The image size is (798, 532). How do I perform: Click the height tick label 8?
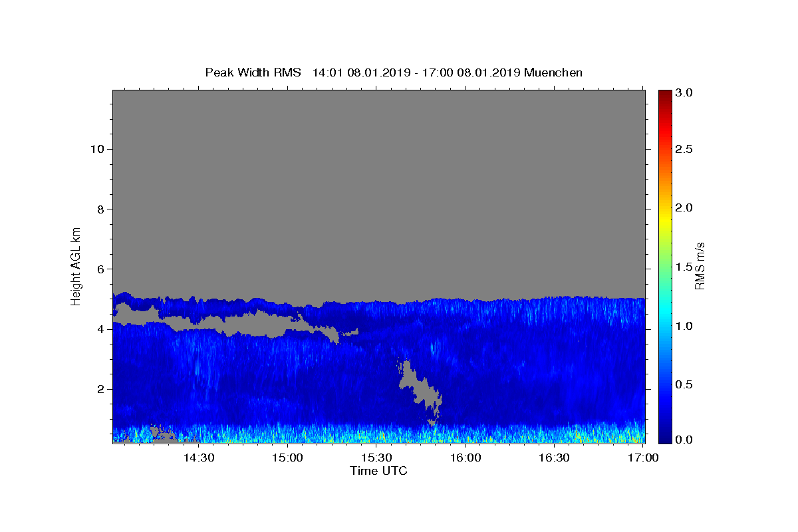[99, 209]
